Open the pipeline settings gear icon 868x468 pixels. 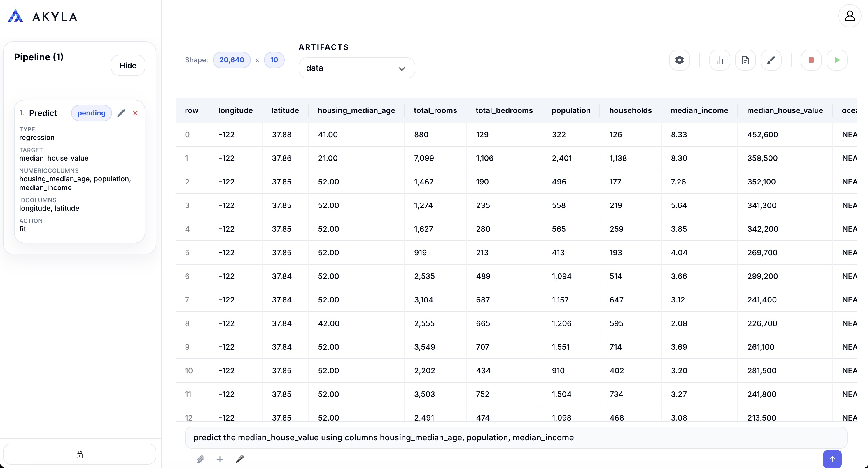tap(679, 60)
